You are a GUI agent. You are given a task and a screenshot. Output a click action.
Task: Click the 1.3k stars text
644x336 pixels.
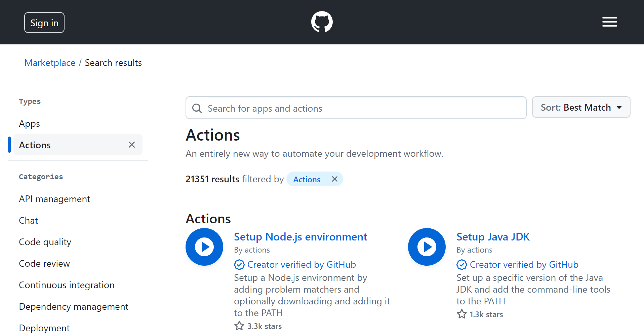pos(486,314)
